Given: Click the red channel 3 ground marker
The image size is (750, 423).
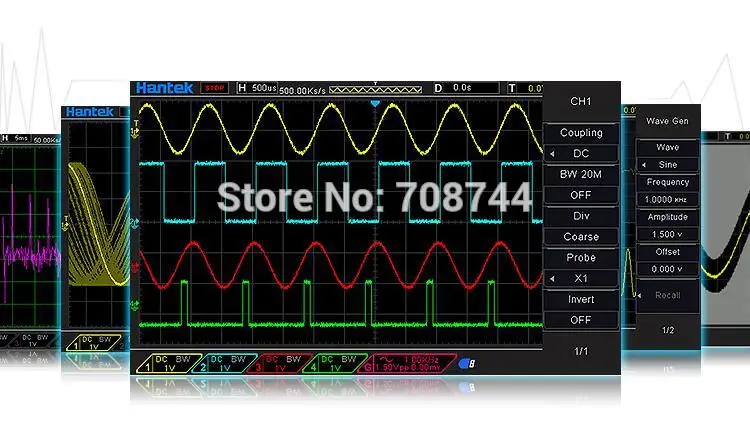Looking at the screenshot, I should (134, 267).
